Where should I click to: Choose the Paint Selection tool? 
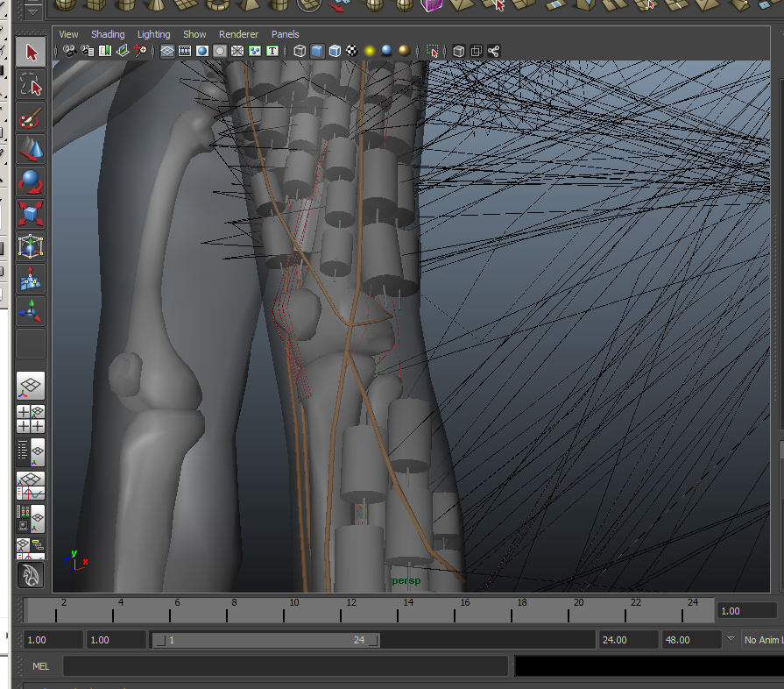pos(32,117)
